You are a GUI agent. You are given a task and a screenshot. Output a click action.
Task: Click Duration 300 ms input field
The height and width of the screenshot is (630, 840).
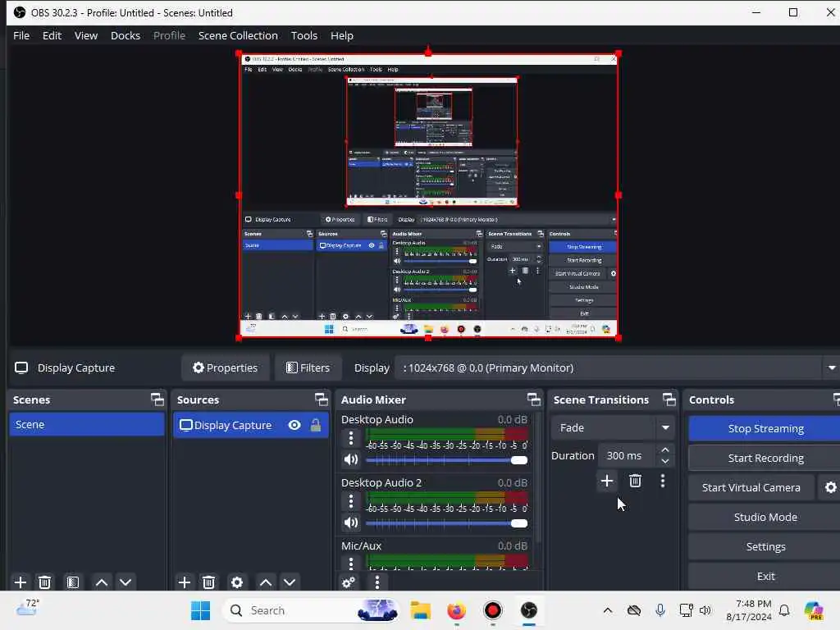(628, 455)
